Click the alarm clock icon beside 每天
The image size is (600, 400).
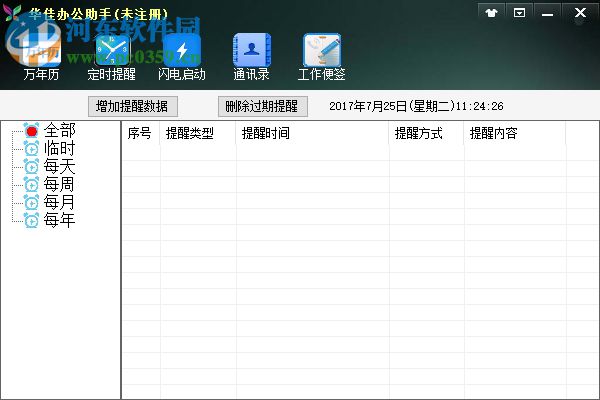tap(31, 167)
